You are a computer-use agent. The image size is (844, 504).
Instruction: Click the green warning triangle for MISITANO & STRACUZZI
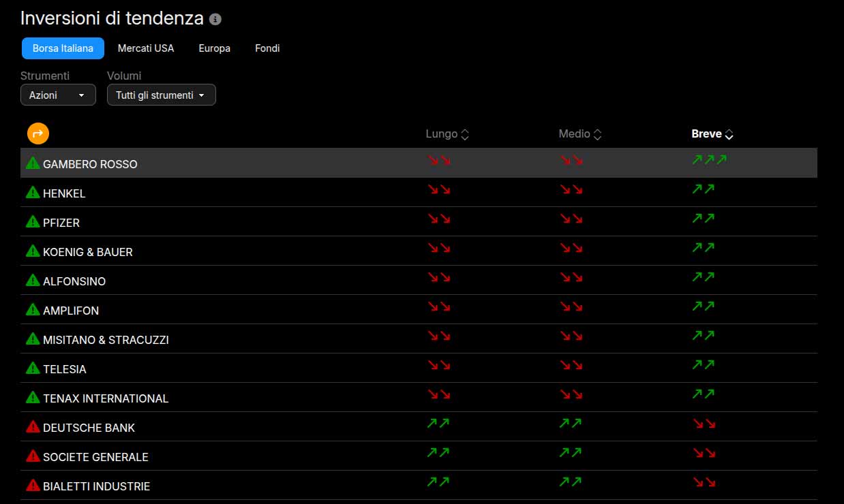click(x=33, y=338)
